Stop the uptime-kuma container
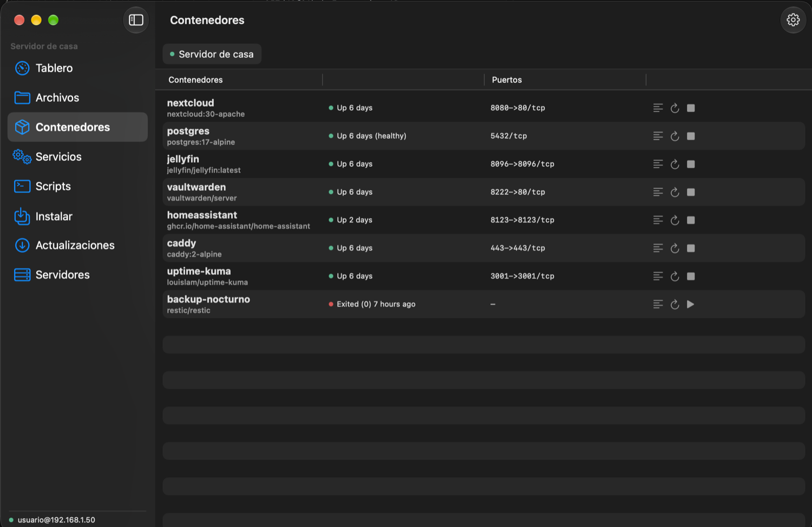Screen dimensions: 812x527 coord(691,276)
